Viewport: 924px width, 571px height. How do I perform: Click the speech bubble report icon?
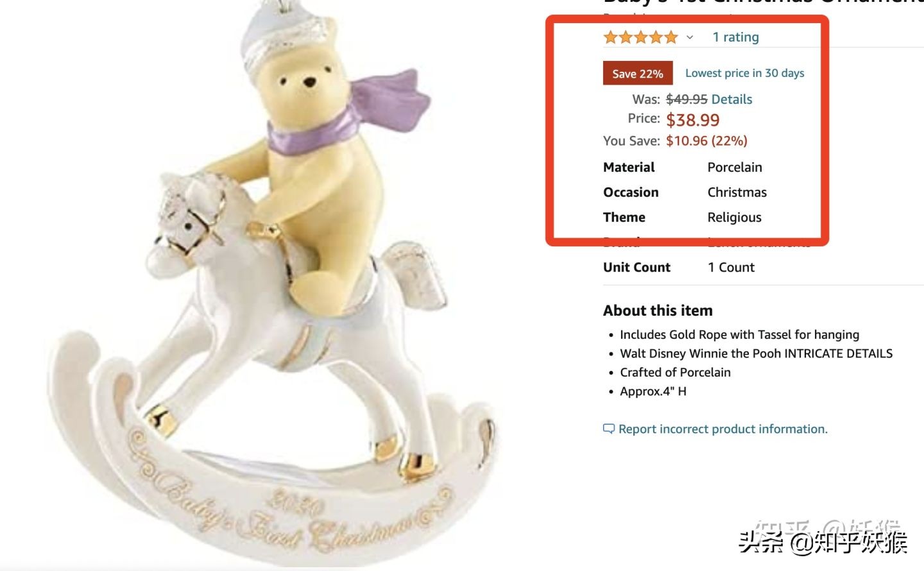tap(608, 429)
